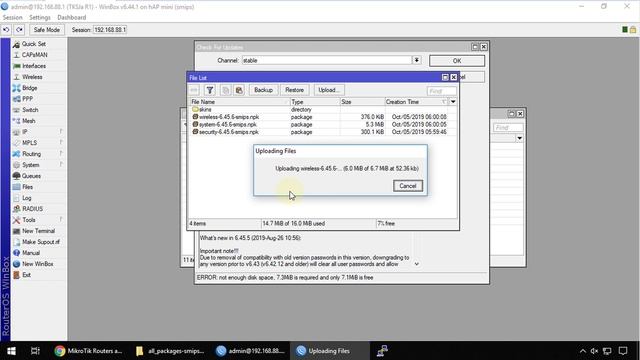Open the notification center
This screenshot has height=360, width=640.
coord(623,351)
